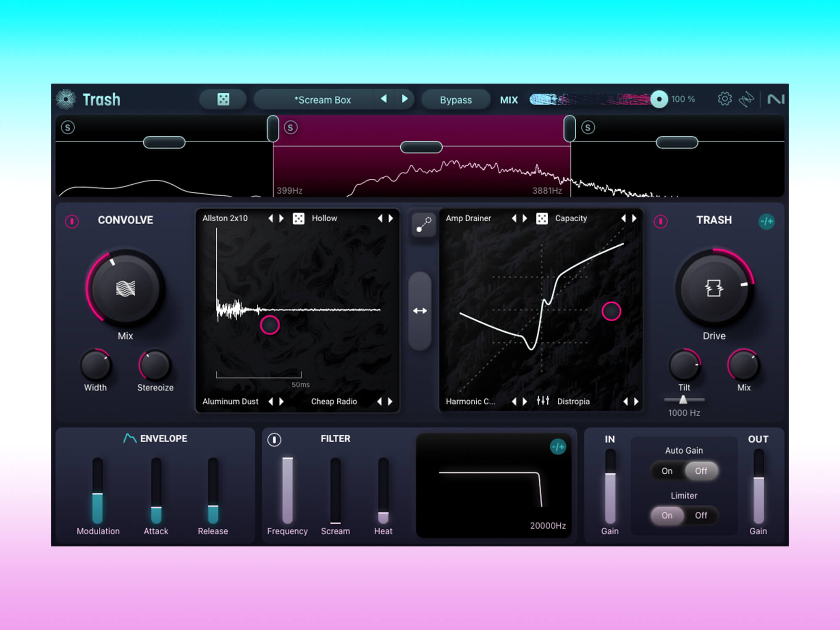Viewport: 840px width, 630px height.
Task: Turn Auto Gain Off
Action: (x=701, y=471)
